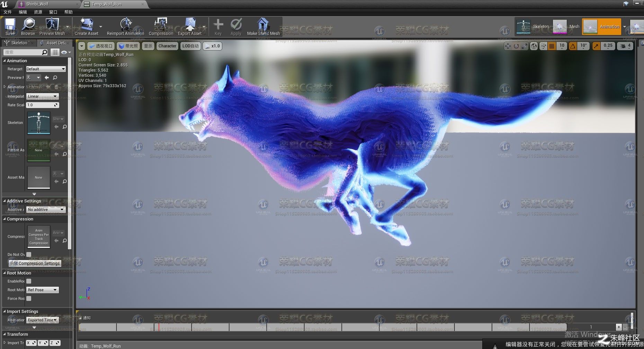
Task: Click Browse to find asset in content browser
Action: [28, 27]
